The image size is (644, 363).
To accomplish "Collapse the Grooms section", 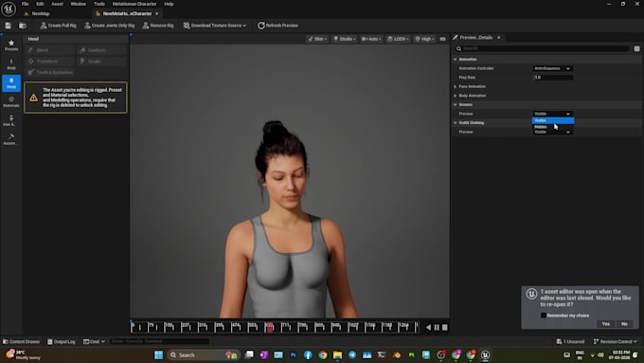I will coord(456,104).
